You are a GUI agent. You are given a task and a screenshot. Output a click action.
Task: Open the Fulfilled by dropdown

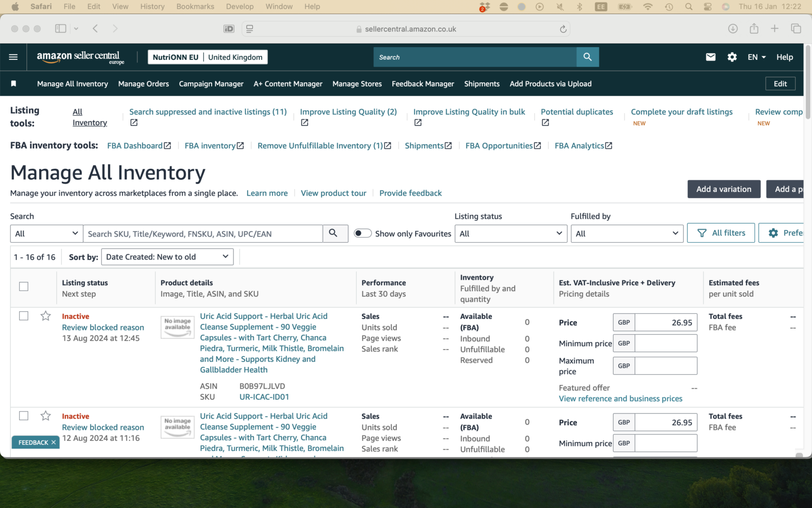click(x=627, y=234)
